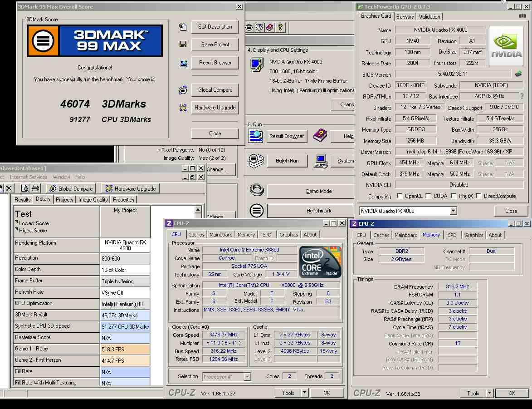The height and width of the screenshot is (409, 532).
Task: Click the Display and CPU Settings monitor icon
Action: coord(257,64)
